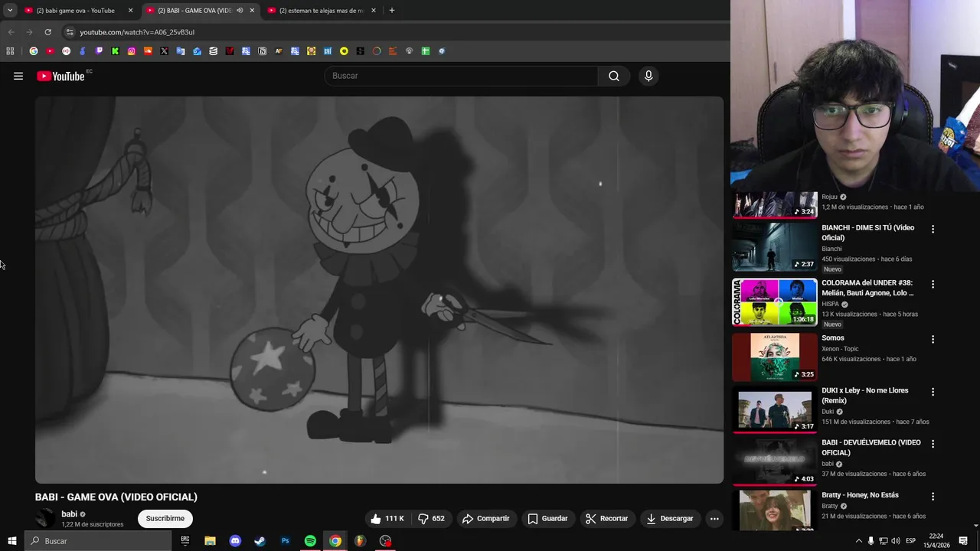Screen dimensions: 980x551
Task: Open options for 'Somos' video
Action: [933, 339]
